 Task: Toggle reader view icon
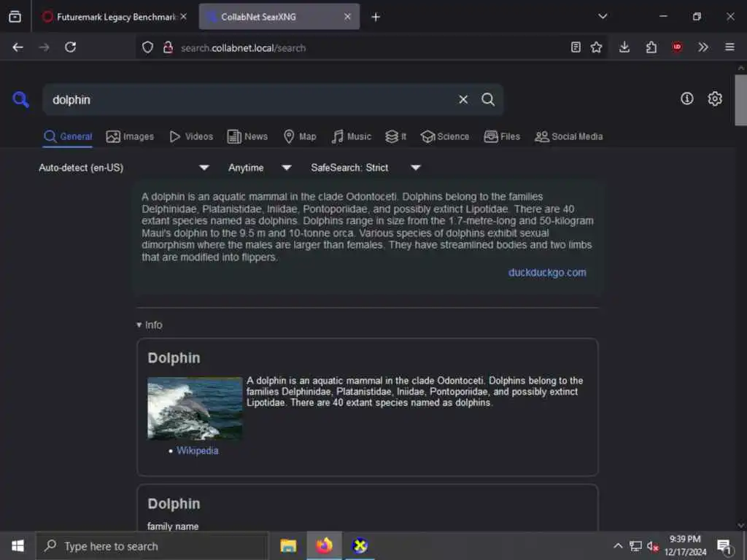(576, 47)
